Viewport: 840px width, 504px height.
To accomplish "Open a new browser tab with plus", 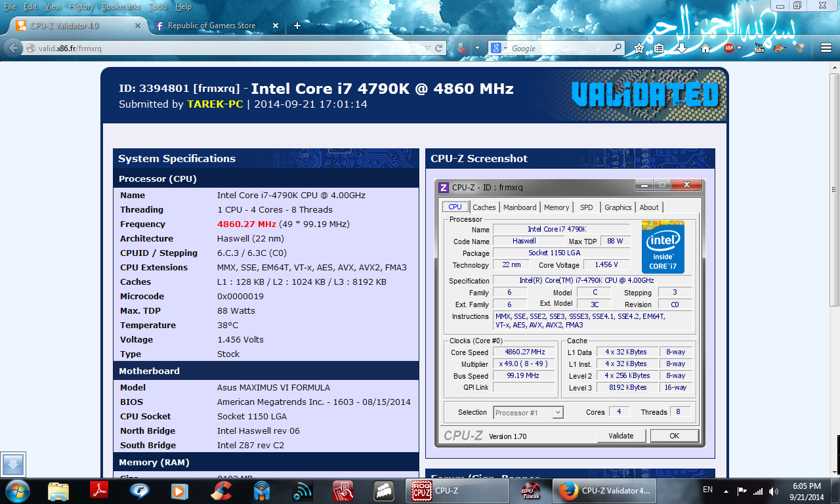I will point(297,26).
